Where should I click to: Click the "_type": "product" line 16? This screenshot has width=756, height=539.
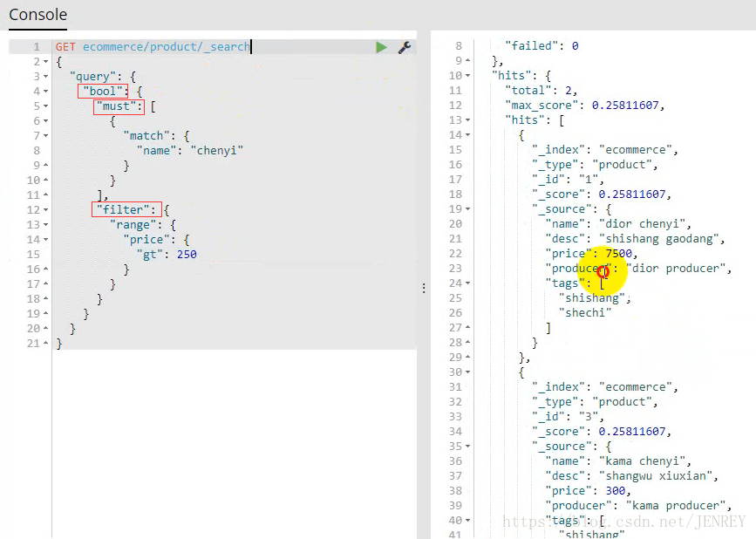(x=595, y=165)
